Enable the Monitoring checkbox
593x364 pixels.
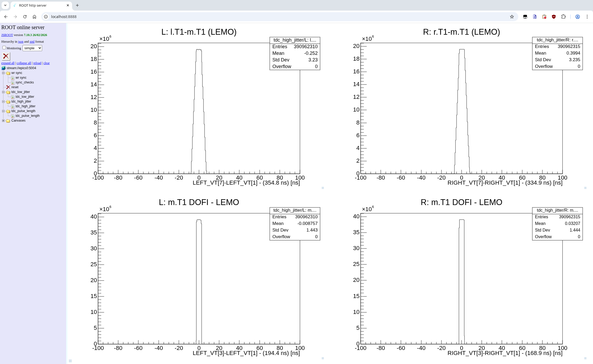pos(4,48)
